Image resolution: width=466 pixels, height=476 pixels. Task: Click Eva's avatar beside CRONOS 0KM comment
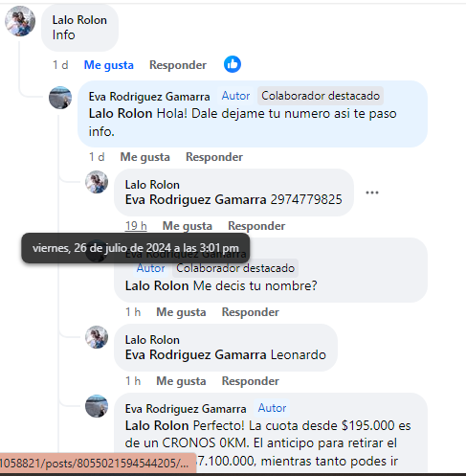(x=97, y=406)
